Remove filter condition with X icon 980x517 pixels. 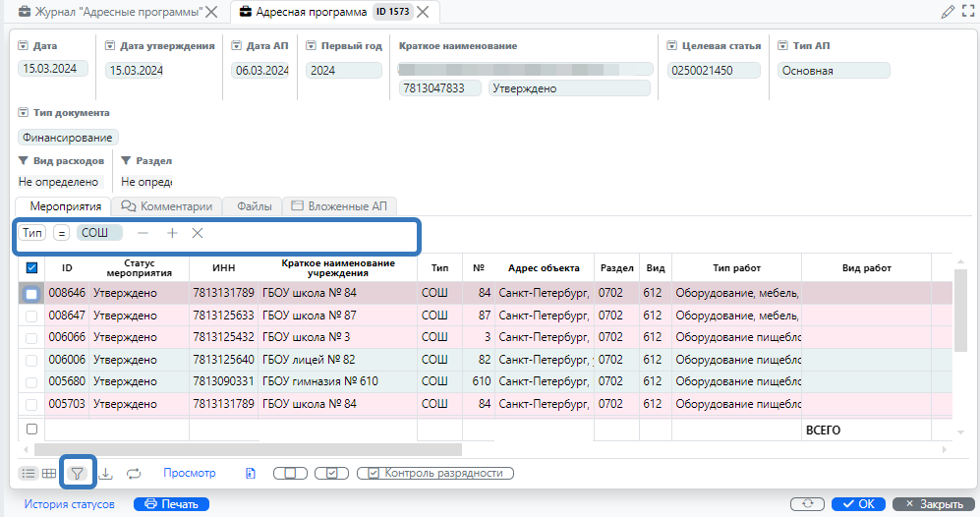[x=198, y=233]
